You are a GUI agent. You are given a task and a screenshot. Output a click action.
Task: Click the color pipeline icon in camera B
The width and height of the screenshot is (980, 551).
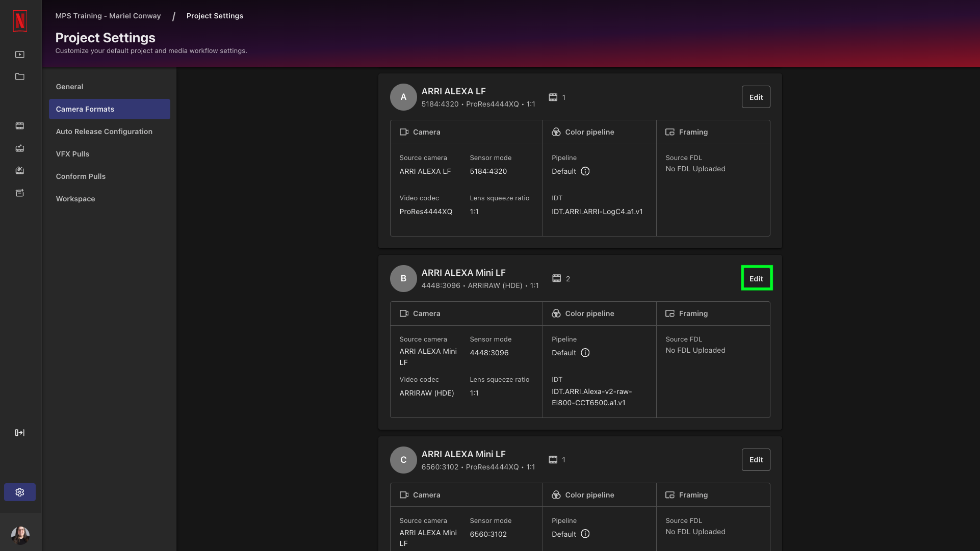[x=556, y=313]
